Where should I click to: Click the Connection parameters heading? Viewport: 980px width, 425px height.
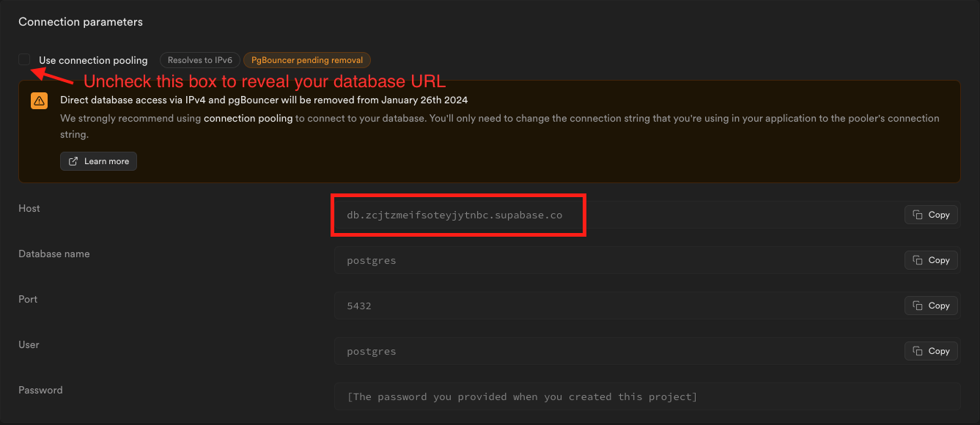click(x=81, y=22)
